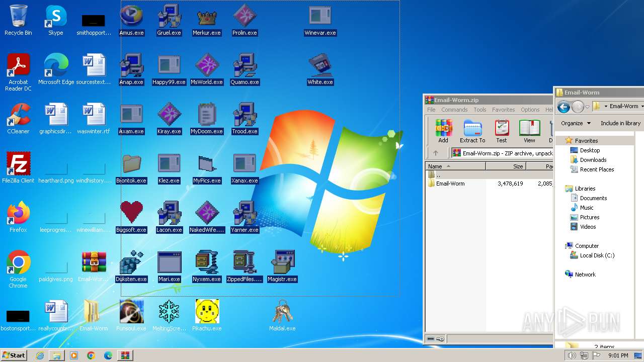Open Desktop in Explorer Favorites
The image size is (644, 362).
click(x=590, y=150)
